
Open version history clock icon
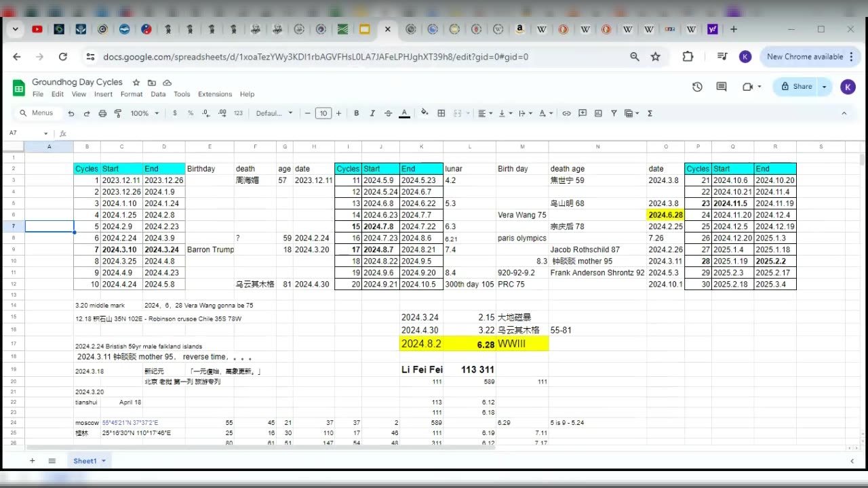[x=697, y=87]
